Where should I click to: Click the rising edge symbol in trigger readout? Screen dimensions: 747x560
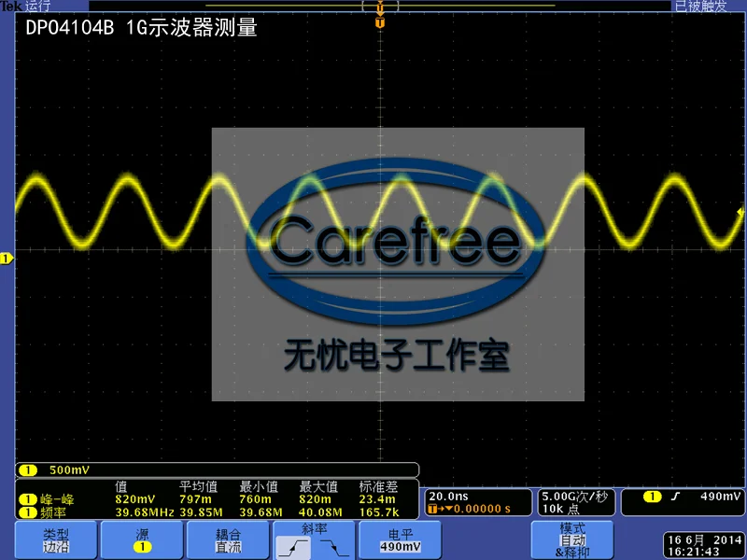(675, 497)
